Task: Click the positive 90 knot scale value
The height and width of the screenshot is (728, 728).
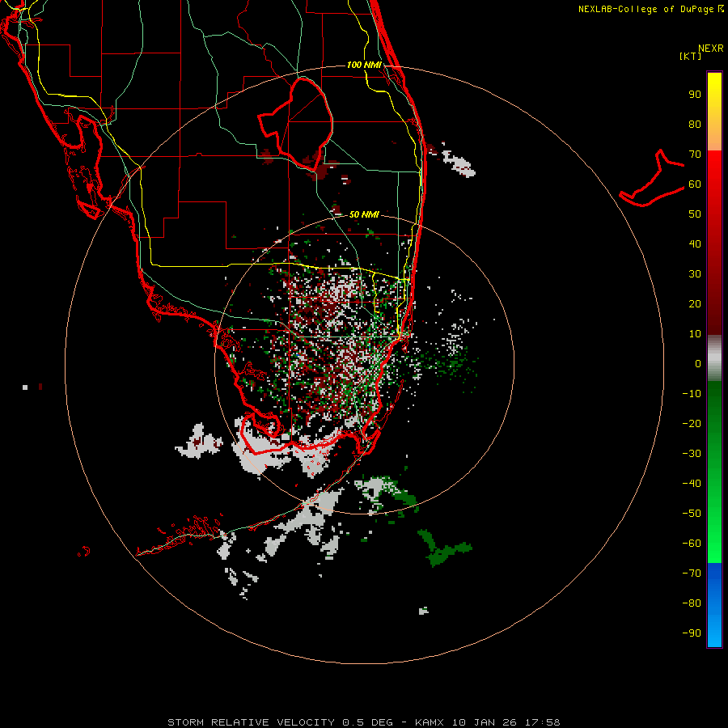Action: (695, 95)
